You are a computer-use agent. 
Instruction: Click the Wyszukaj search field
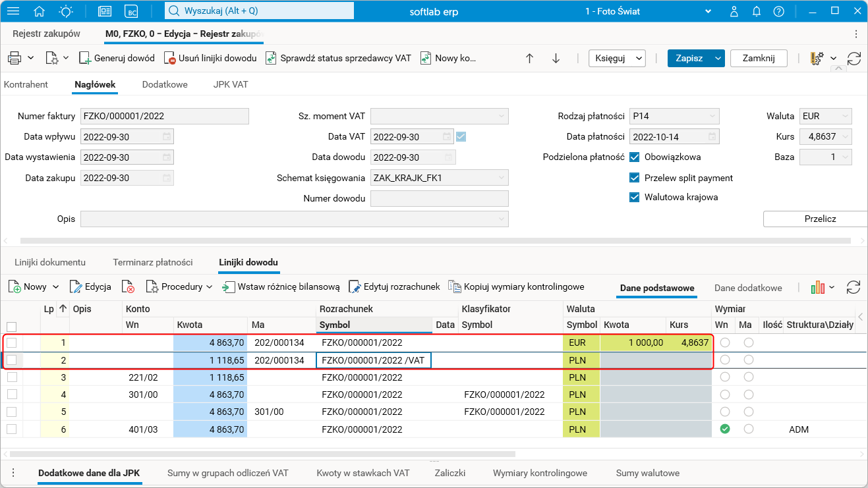coord(258,11)
